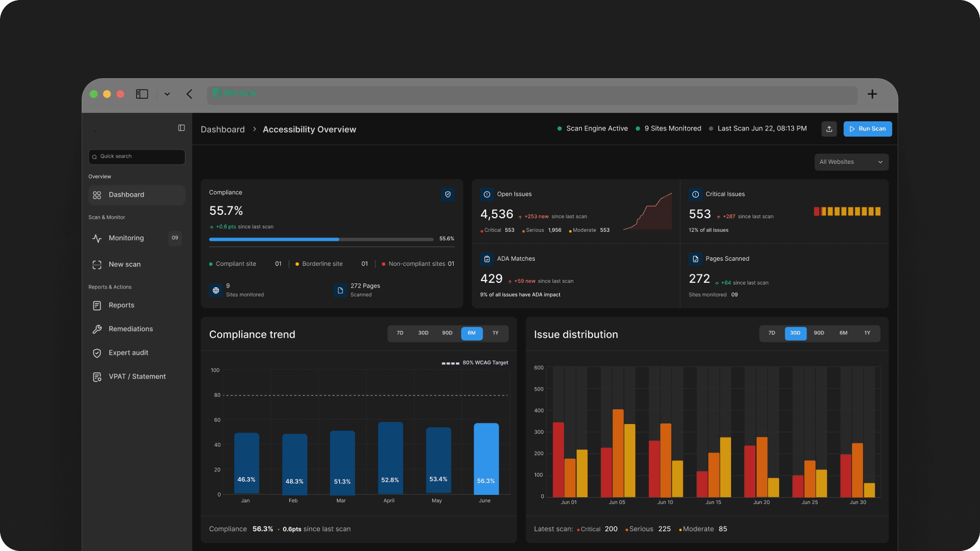Click the Remediations wrench icon

click(x=97, y=329)
